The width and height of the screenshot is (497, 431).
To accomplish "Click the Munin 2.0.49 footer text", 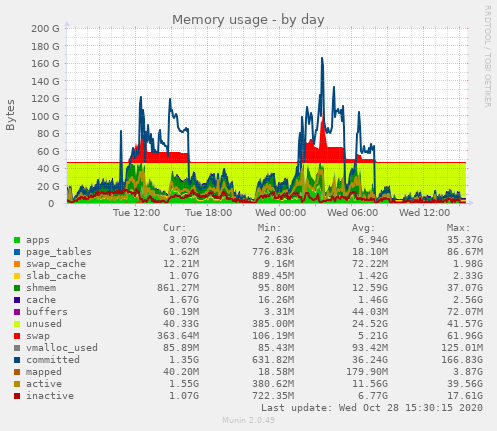I will click(249, 420).
